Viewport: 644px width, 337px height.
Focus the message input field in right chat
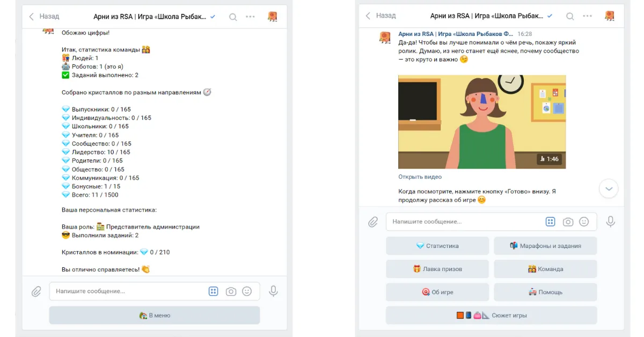pyautogui.click(x=464, y=222)
